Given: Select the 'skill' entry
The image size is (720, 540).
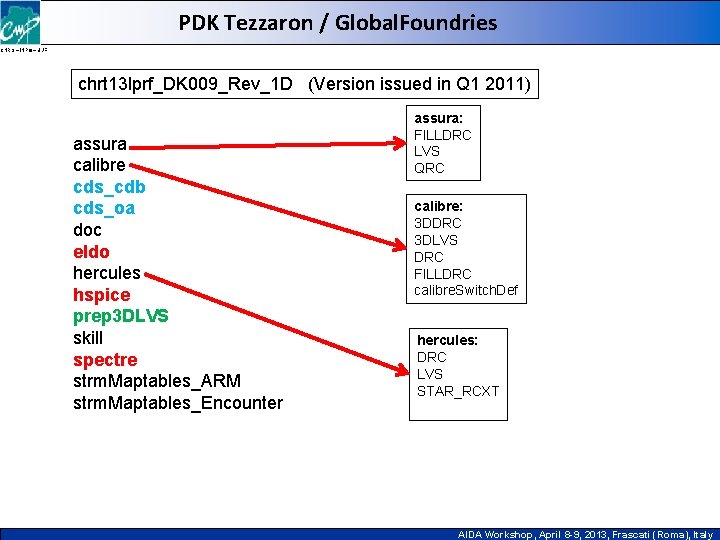Looking at the screenshot, I should tap(88, 338).
